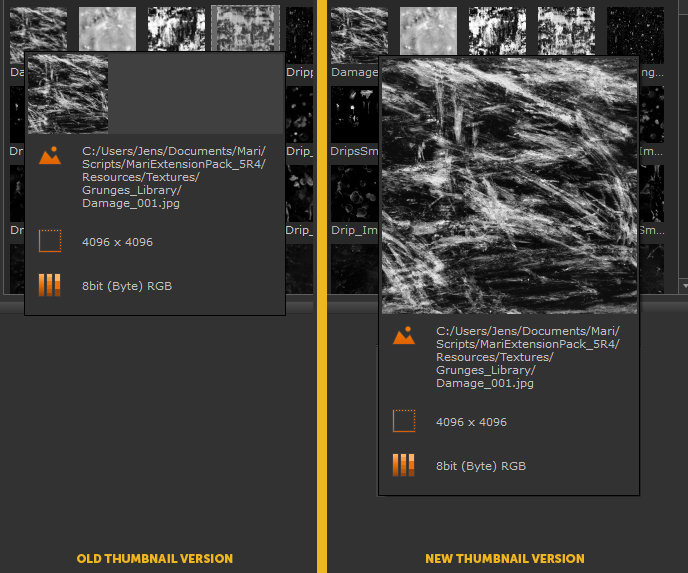Click the 4096 x 4096 text in old tooltip

click(117, 242)
